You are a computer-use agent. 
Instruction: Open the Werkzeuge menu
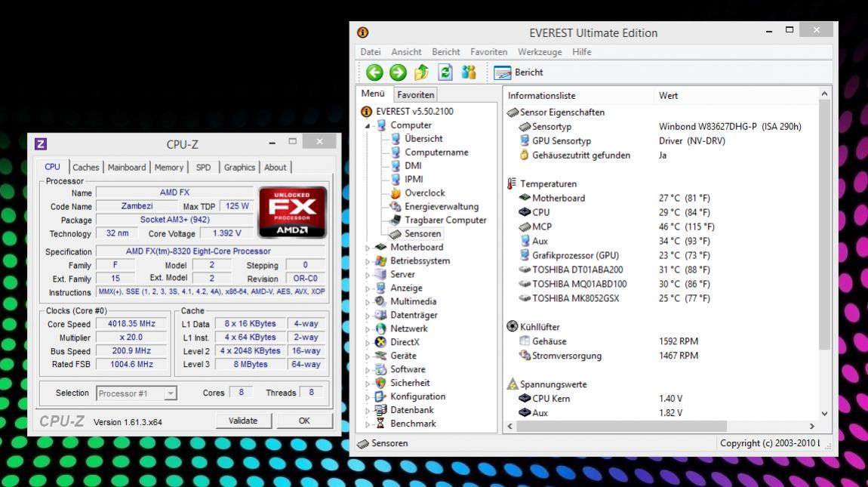(540, 52)
